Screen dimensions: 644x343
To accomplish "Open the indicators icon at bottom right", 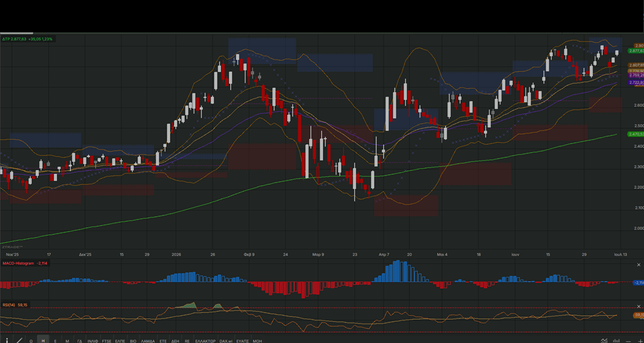I will point(604,340).
